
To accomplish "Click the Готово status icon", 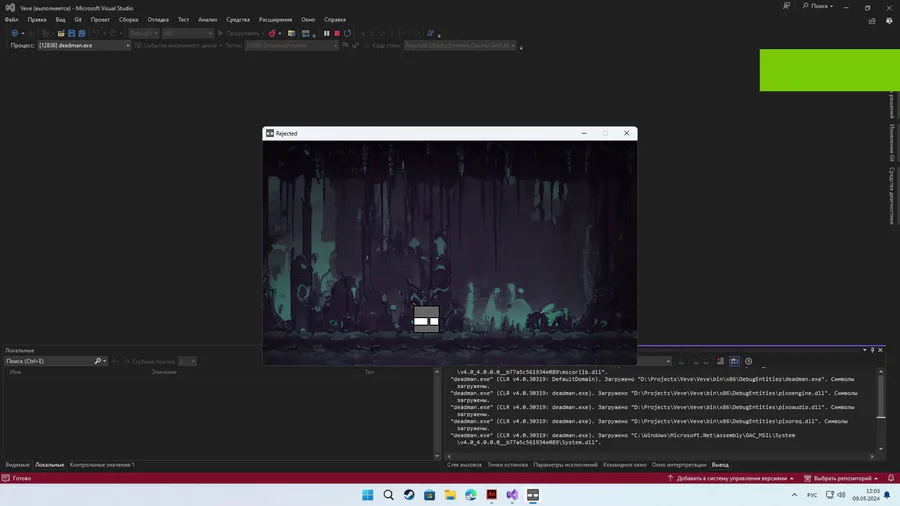I will [6, 478].
